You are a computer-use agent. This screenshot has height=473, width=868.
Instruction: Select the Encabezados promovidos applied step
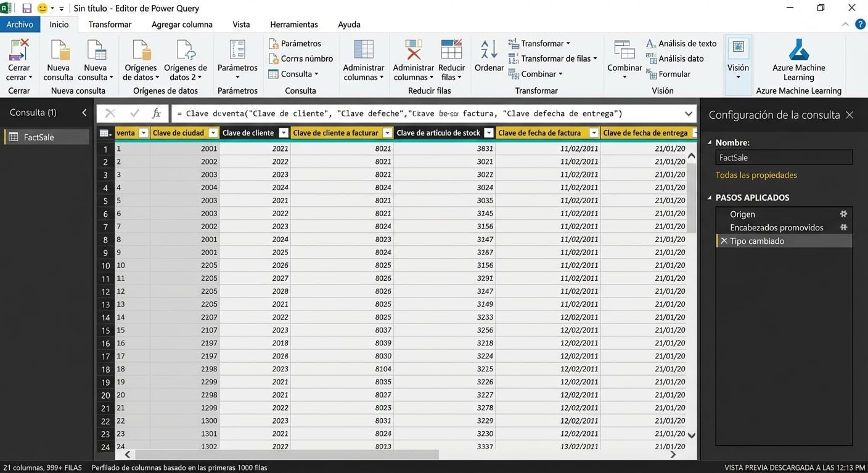778,227
